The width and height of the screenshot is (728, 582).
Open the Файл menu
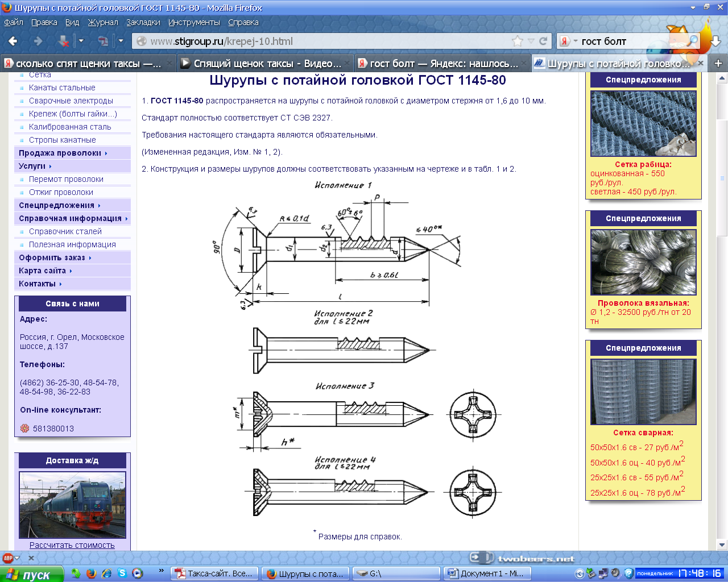(14, 22)
